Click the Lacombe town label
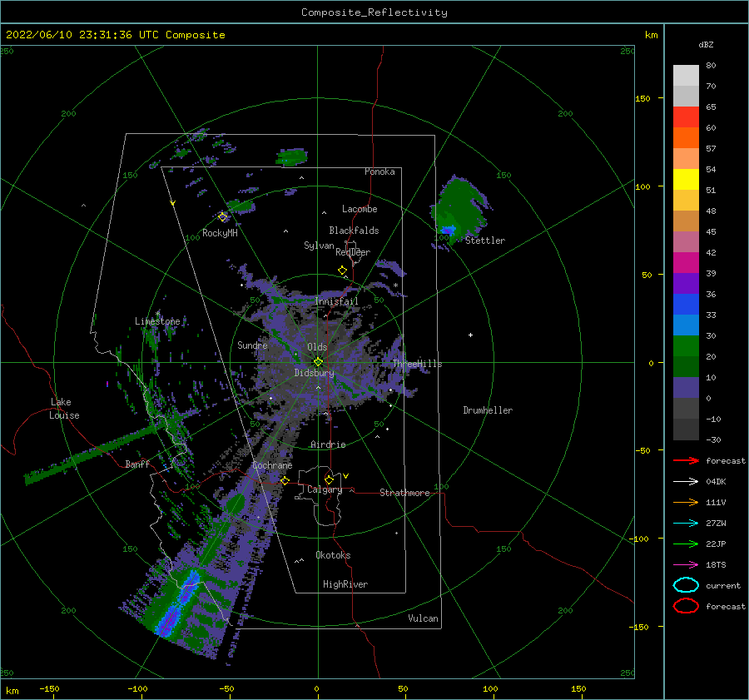 point(360,209)
